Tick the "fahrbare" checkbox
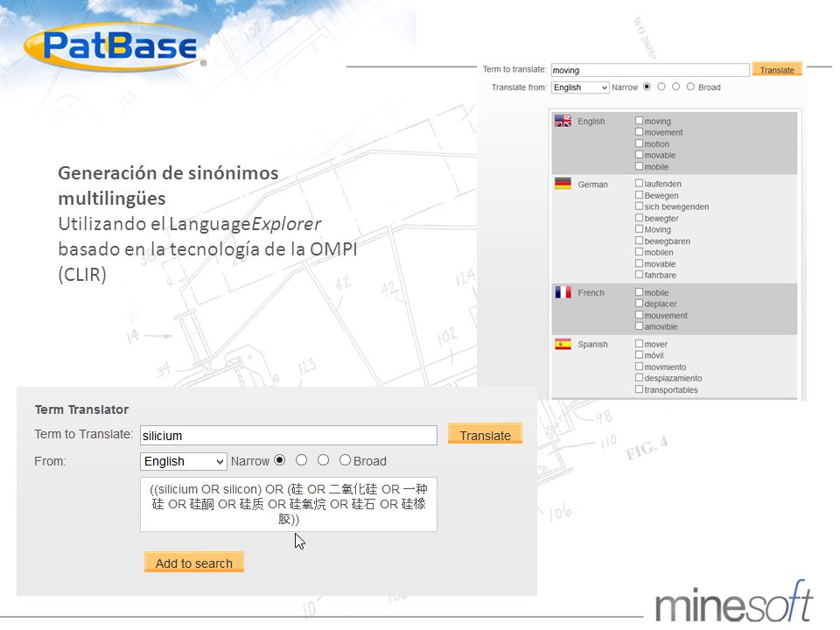Viewport: 840px width, 630px height. (x=639, y=275)
